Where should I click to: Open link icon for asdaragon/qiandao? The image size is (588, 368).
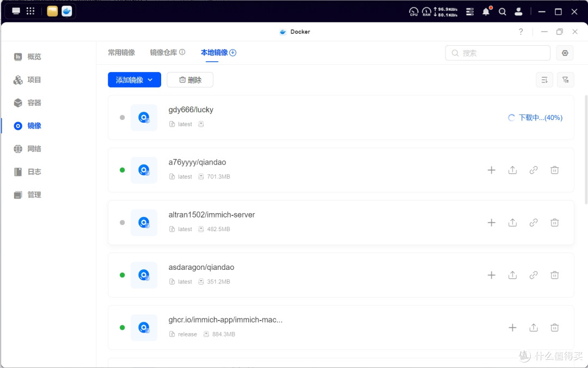(x=533, y=275)
